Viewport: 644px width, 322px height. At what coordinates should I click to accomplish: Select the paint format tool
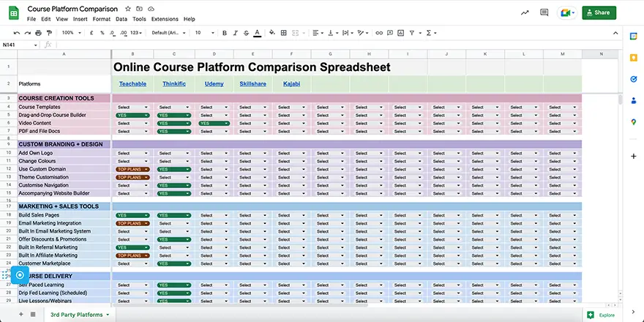tap(49, 33)
